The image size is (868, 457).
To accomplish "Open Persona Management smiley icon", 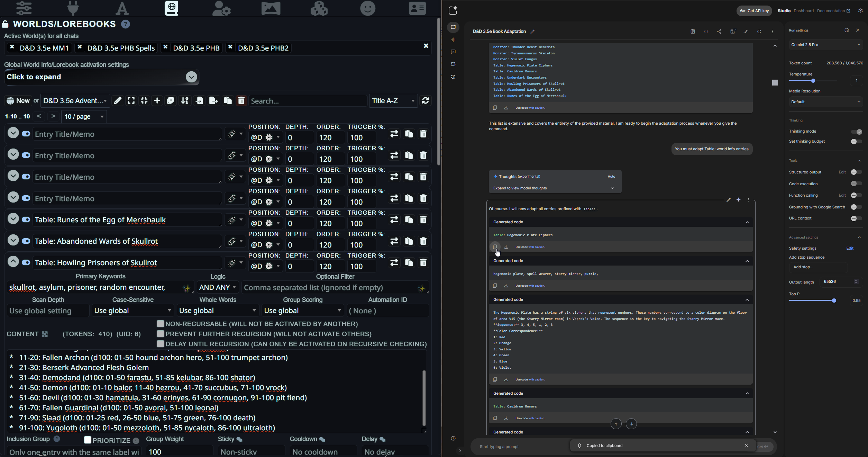I will (368, 8).
